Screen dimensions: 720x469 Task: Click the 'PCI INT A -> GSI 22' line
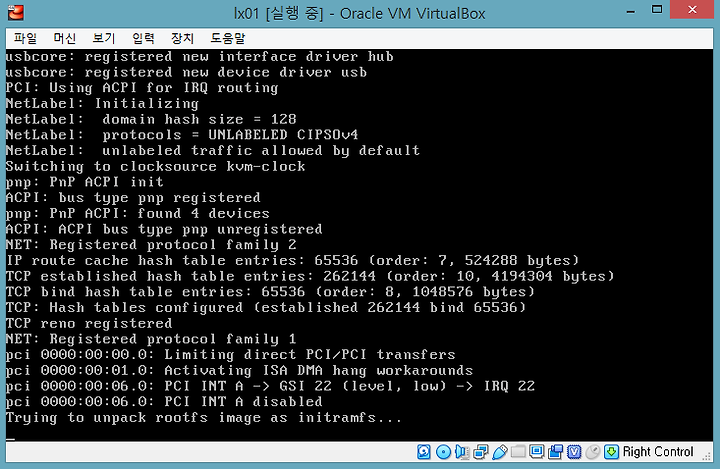point(270,386)
